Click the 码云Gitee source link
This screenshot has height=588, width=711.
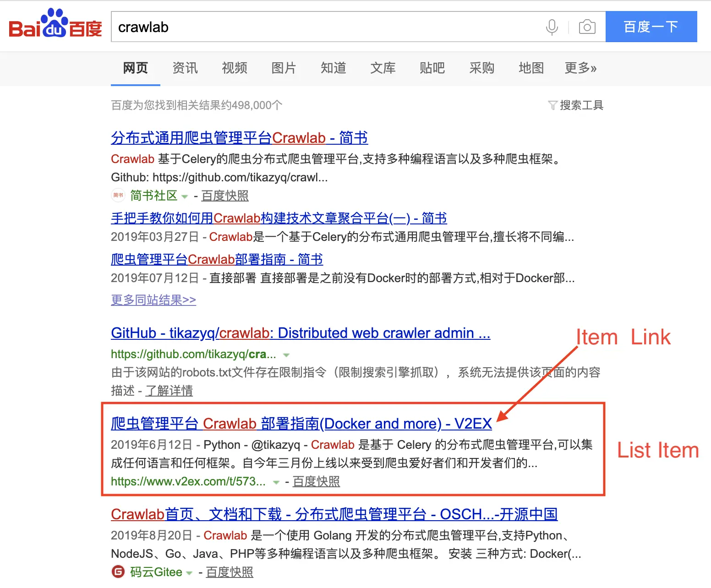coord(156,572)
